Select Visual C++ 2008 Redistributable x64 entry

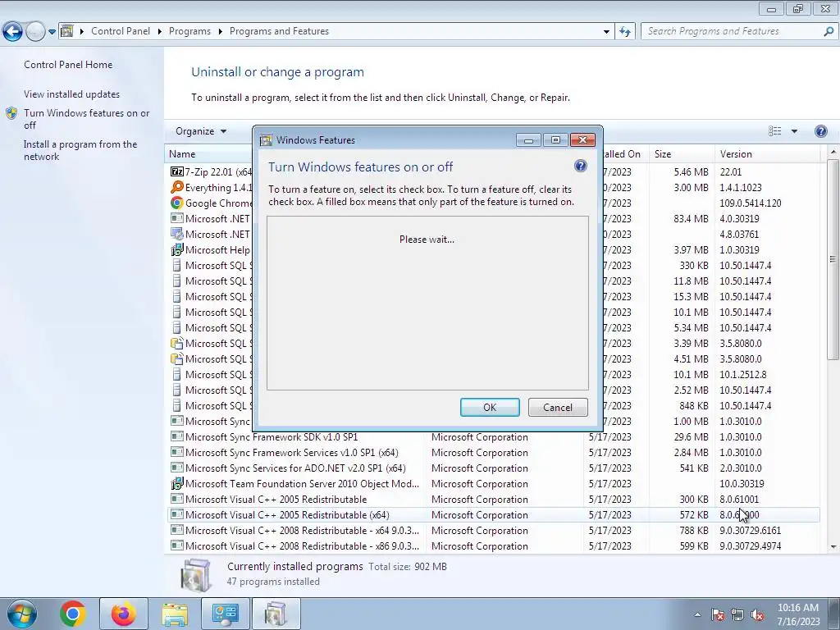pyautogui.click(x=494, y=531)
